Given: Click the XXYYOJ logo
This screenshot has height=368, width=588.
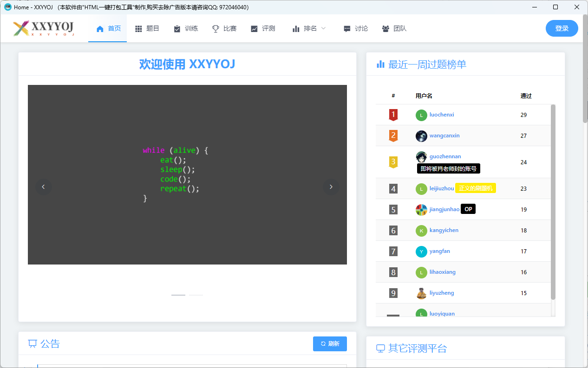Looking at the screenshot, I should pos(44,28).
